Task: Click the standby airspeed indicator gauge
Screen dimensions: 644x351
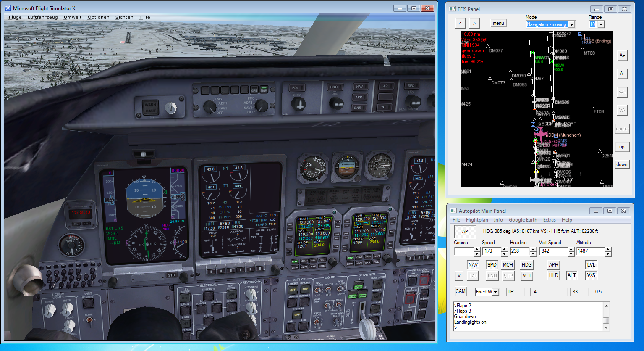Action: tap(313, 168)
